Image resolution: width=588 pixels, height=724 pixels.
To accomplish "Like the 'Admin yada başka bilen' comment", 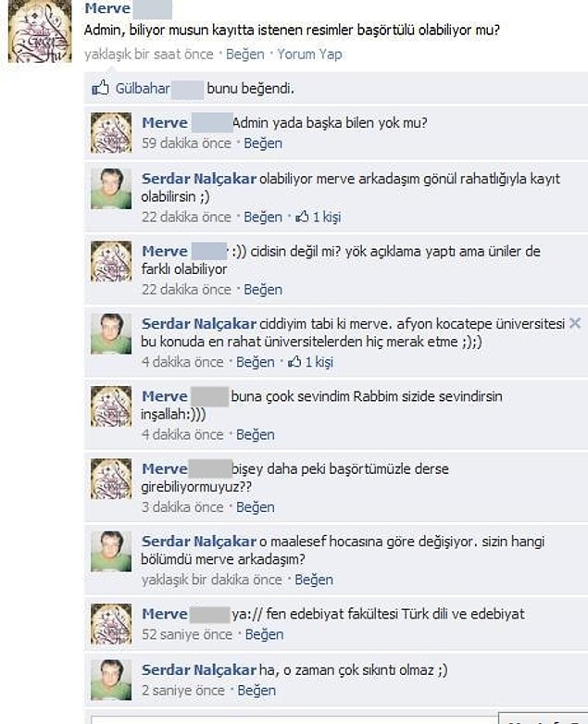I will (x=263, y=144).
